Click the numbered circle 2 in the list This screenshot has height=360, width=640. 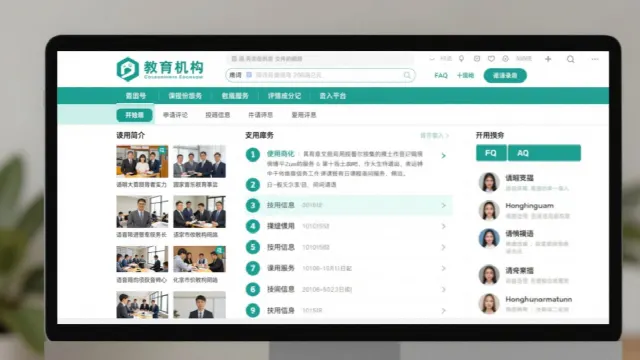pyautogui.click(x=253, y=184)
